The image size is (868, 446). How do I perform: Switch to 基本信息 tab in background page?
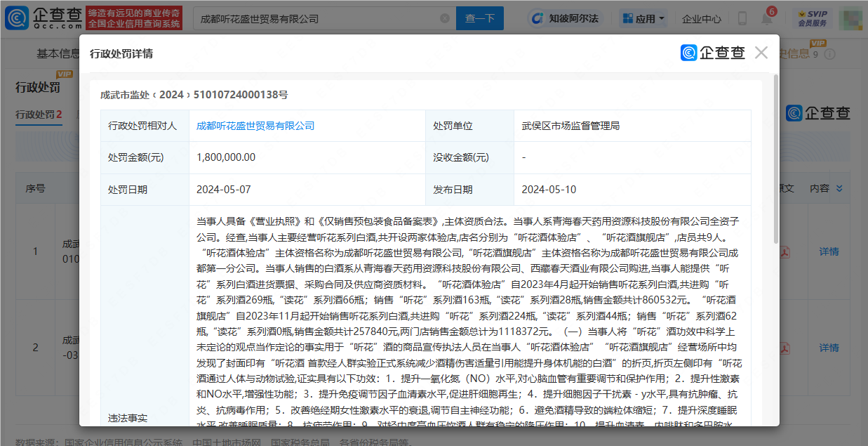[x=58, y=53]
